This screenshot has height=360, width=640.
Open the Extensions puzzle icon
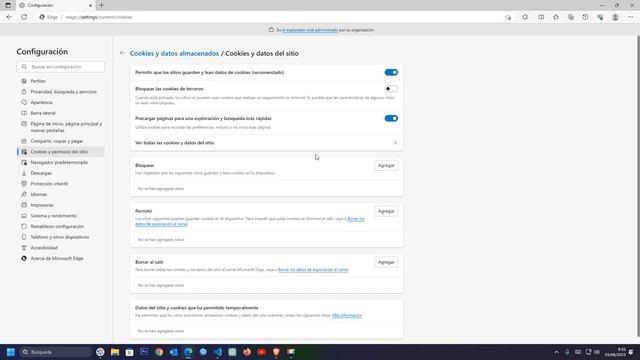(525, 17)
